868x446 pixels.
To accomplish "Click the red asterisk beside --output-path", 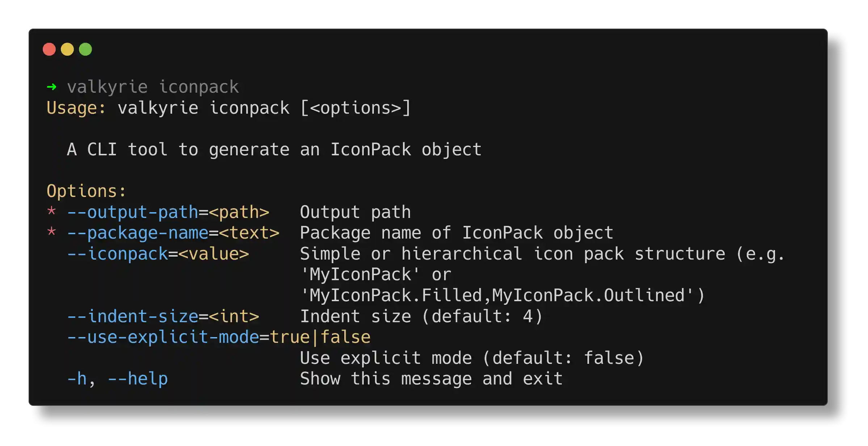I will (51, 211).
